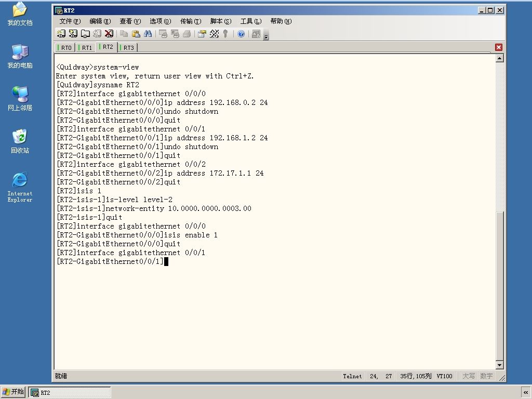
Task: Open Session Options icon
Action: tap(202, 34)
